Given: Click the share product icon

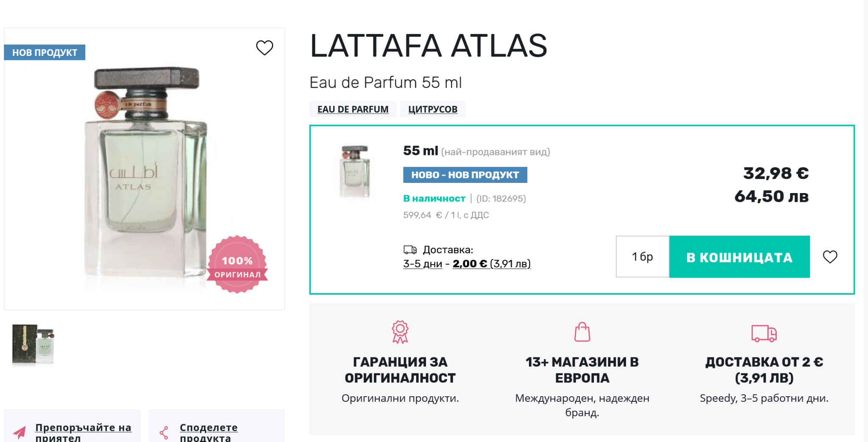Looking at the screenshot, I should (164, 432).
